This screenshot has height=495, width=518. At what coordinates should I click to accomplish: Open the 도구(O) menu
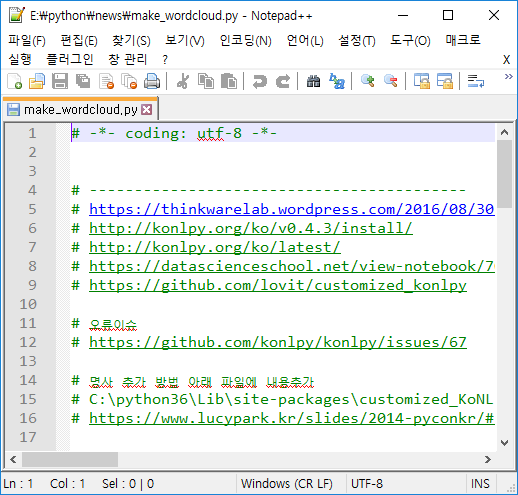(x=410, y=41)
